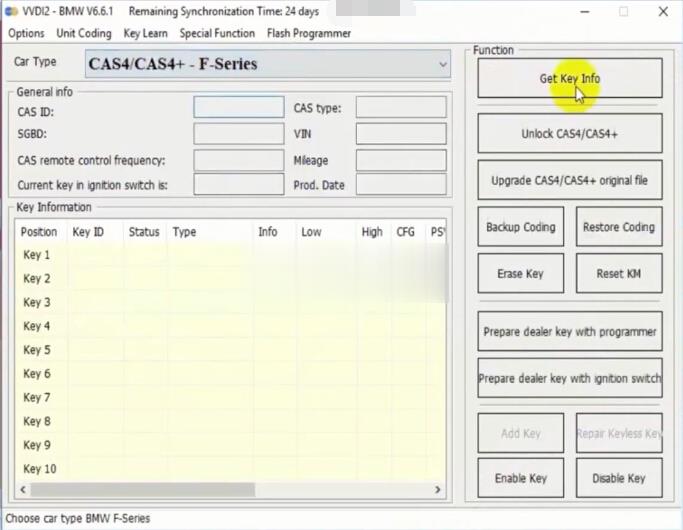Click the greyed Repair Keyless Key button
This screenshot has height=530, width=683.
pyautogui.click(x=619, y=433)
